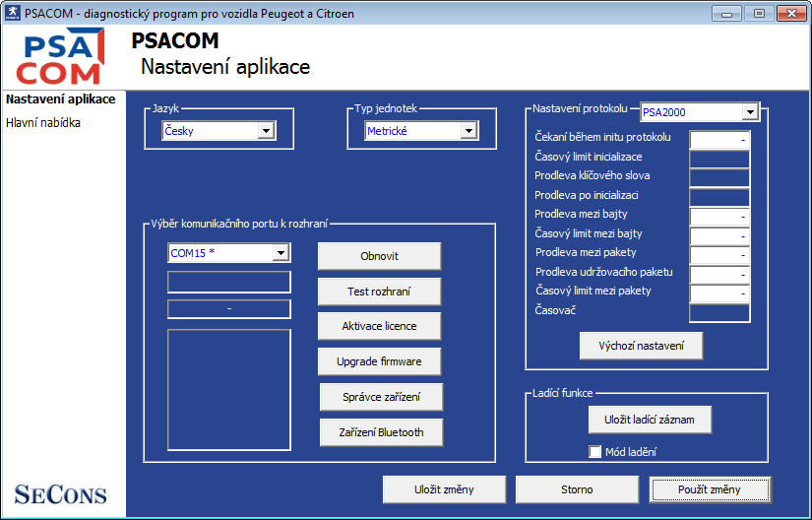Screen dimensions: 812x520
Task: Click Uložit ladící záznam
Action: click(649, 419)
